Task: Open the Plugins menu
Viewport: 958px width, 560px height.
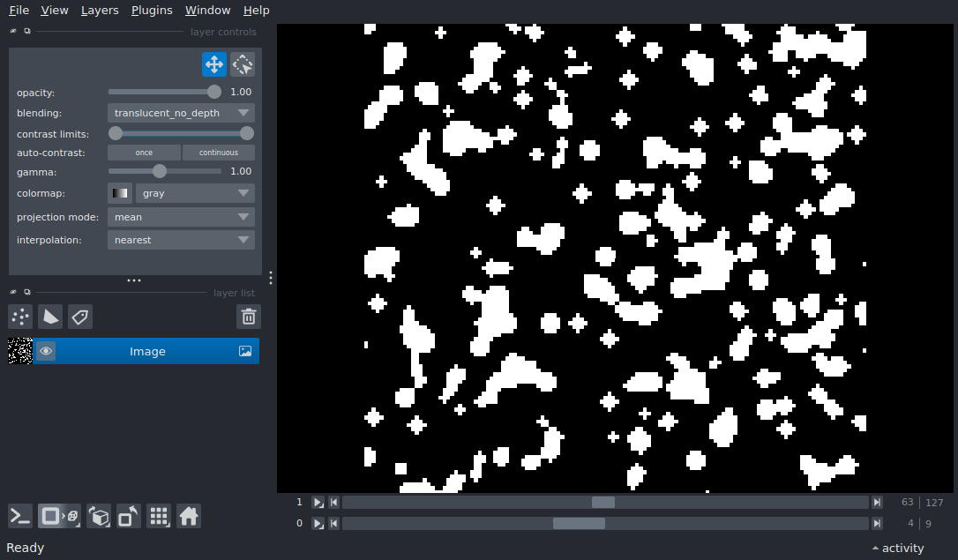Action: click(x=152, y=11)
